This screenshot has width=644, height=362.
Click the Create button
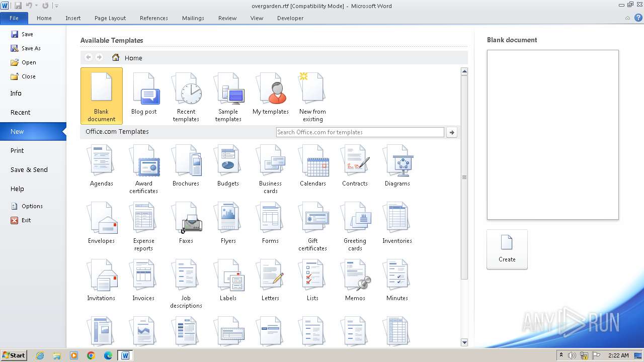click(x=507, y=249)
